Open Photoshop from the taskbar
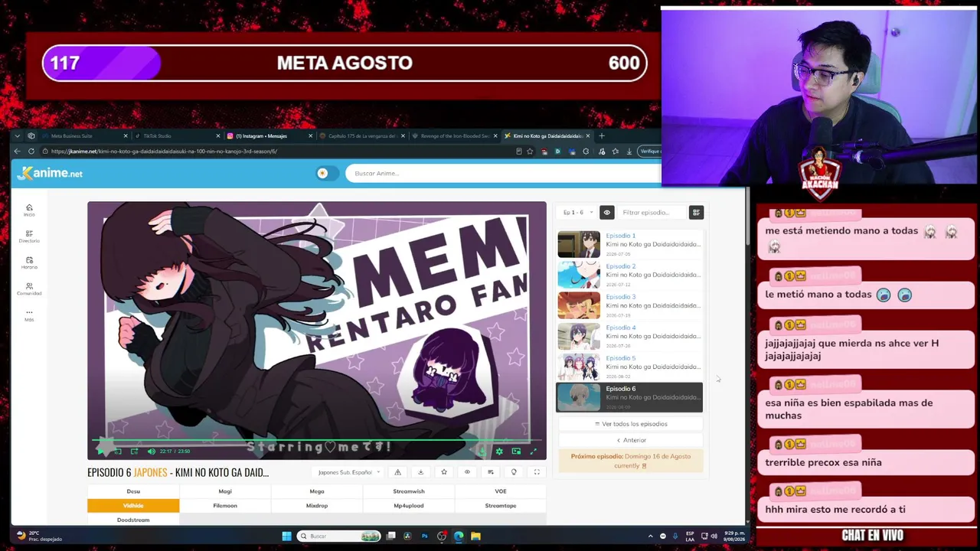Image resolution: width=980 pixels, height=551 pixels. 424,536
